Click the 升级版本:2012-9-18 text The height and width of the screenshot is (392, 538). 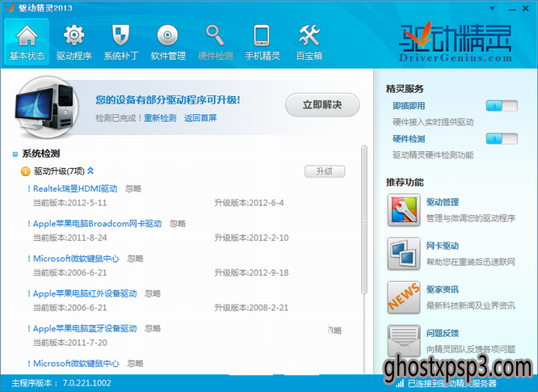click(251, 273)
